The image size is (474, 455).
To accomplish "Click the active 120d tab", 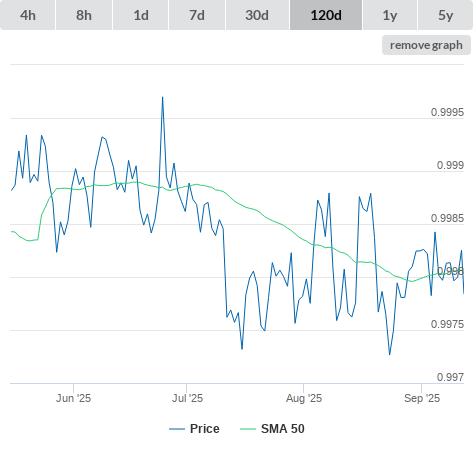I will [326, 15].
